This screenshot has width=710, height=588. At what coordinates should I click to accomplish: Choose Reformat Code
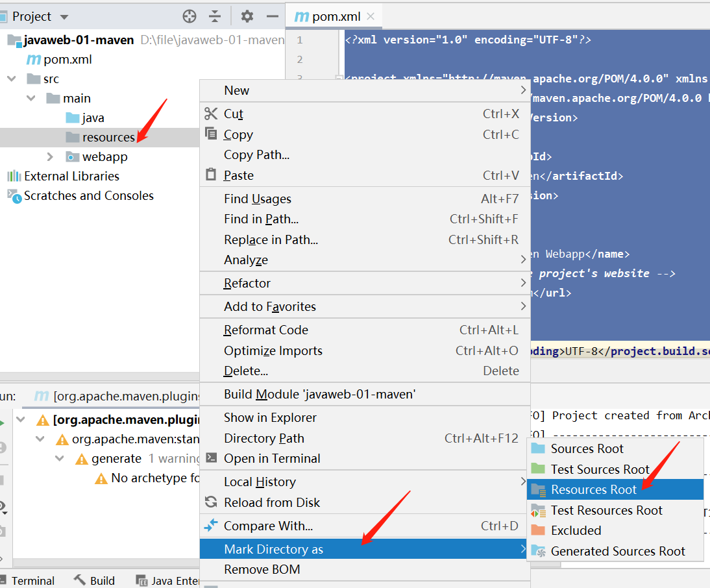point(365,330)
